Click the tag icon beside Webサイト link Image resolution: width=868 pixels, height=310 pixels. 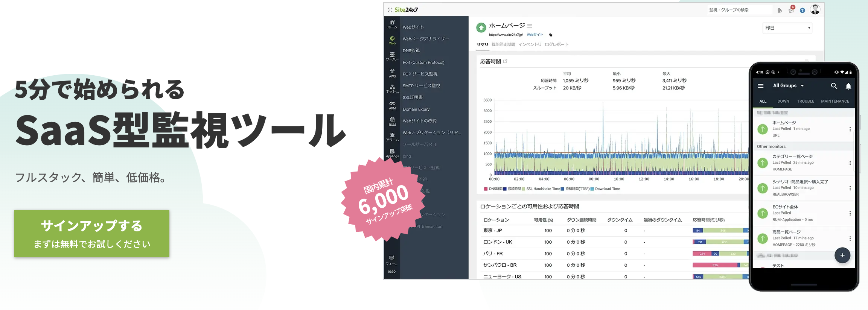click(551, 35)
